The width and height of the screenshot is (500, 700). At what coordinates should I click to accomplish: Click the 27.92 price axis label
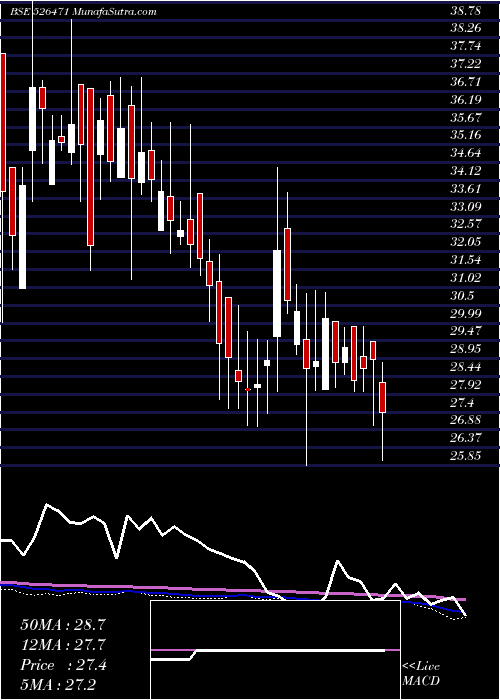(x=465, y=385)
